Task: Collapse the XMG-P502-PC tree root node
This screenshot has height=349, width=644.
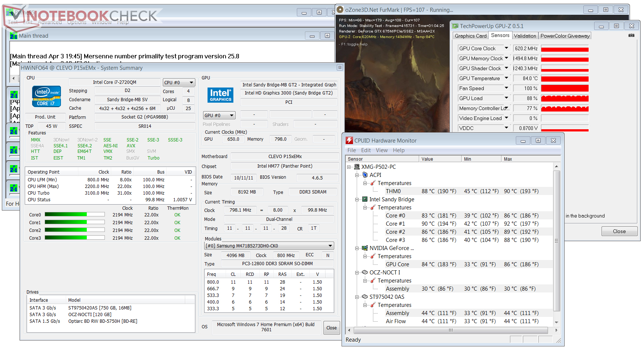Action: pyautogui.click(x=349, y=167)
